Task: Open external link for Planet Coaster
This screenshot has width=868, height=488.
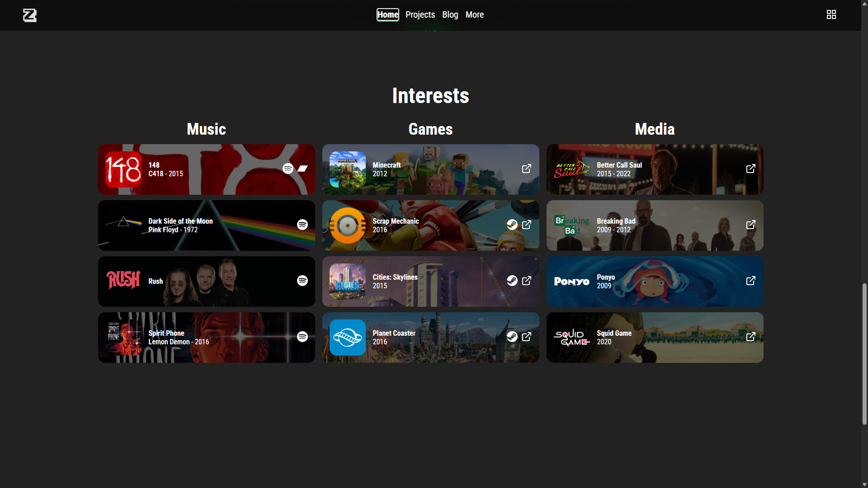Action: pos(527,337)
